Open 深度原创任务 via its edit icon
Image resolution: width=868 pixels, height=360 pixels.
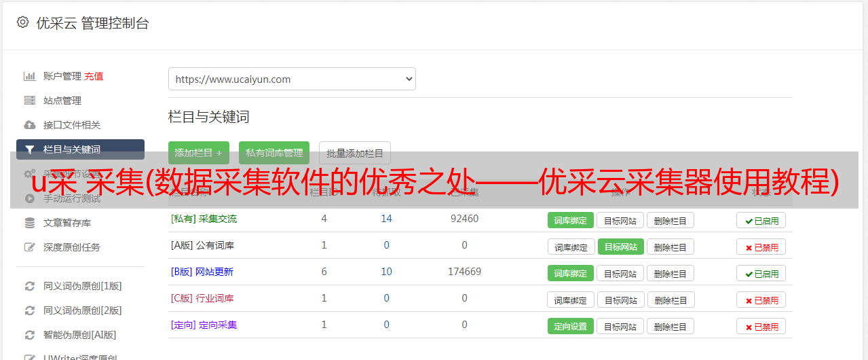point(29,247)
